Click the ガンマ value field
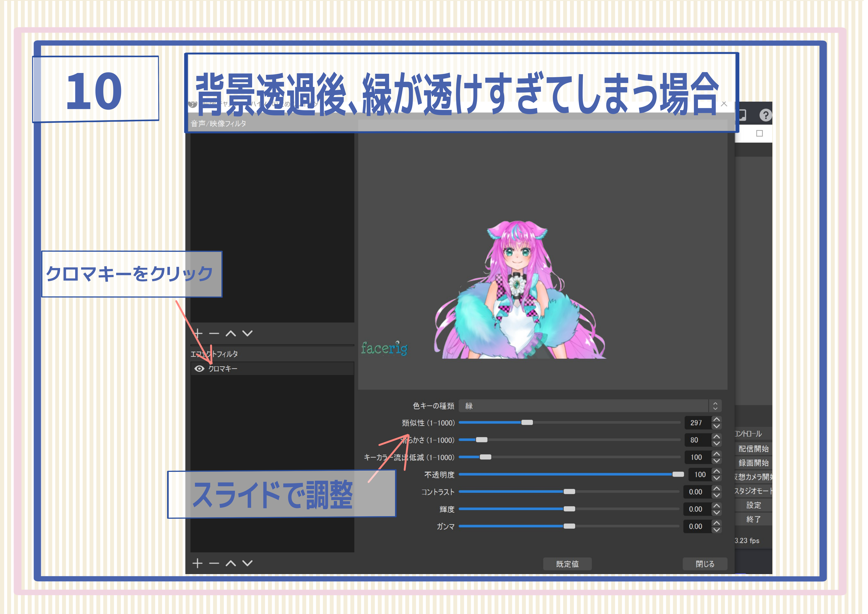This screenshot has width=868, height=614. [697, 527]
